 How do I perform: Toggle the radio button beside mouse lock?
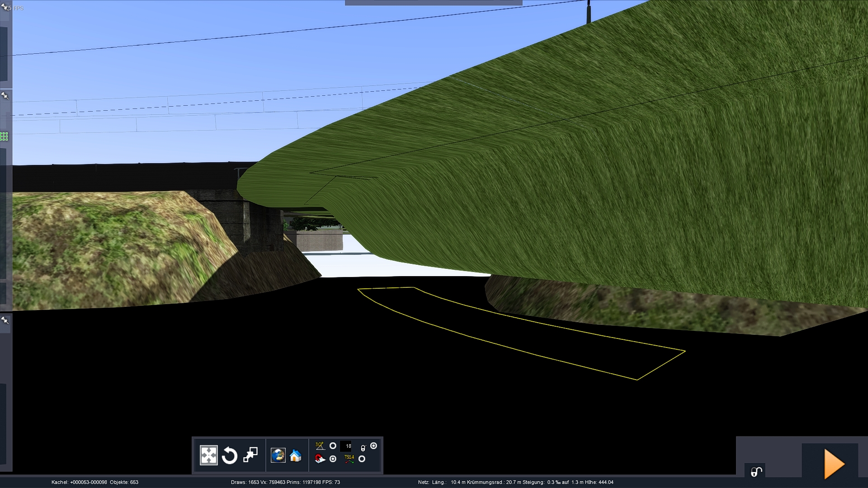coord(373,446)
